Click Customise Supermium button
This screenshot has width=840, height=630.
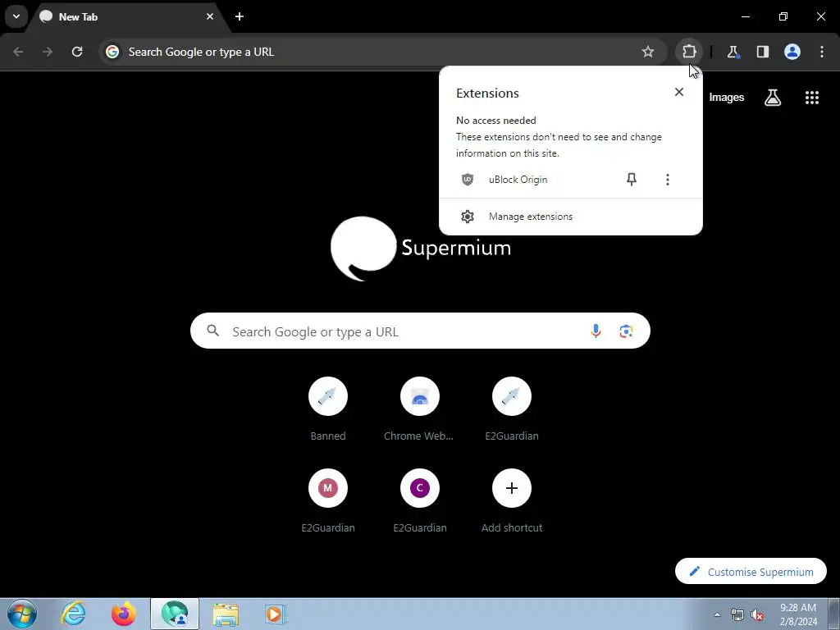751,572
